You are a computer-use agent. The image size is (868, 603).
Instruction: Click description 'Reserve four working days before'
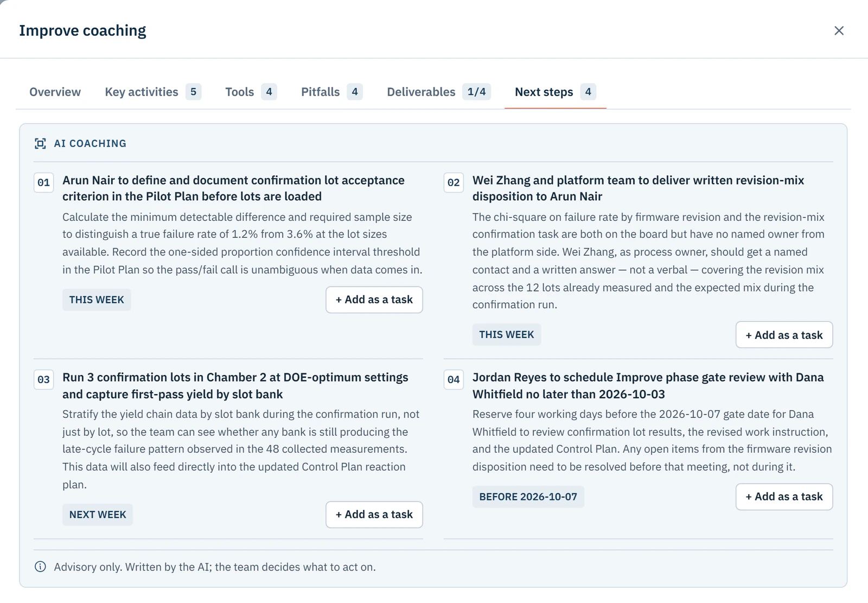pos(652,440)
